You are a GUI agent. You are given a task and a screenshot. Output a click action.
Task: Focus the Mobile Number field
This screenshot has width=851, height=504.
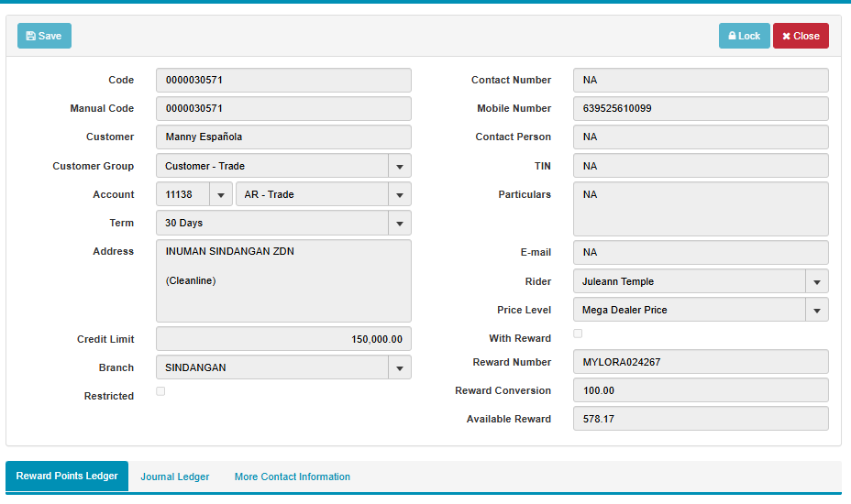(x=701, y=108)
